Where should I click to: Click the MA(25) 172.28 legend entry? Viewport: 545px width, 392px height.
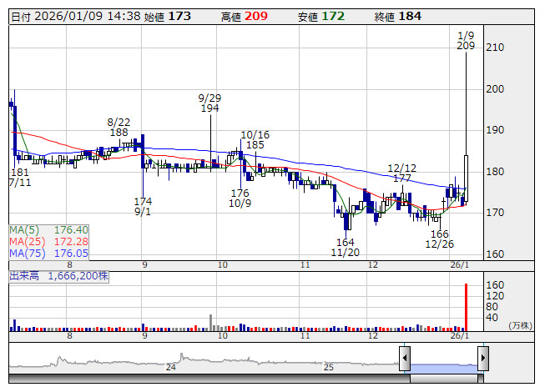[48, 241]
